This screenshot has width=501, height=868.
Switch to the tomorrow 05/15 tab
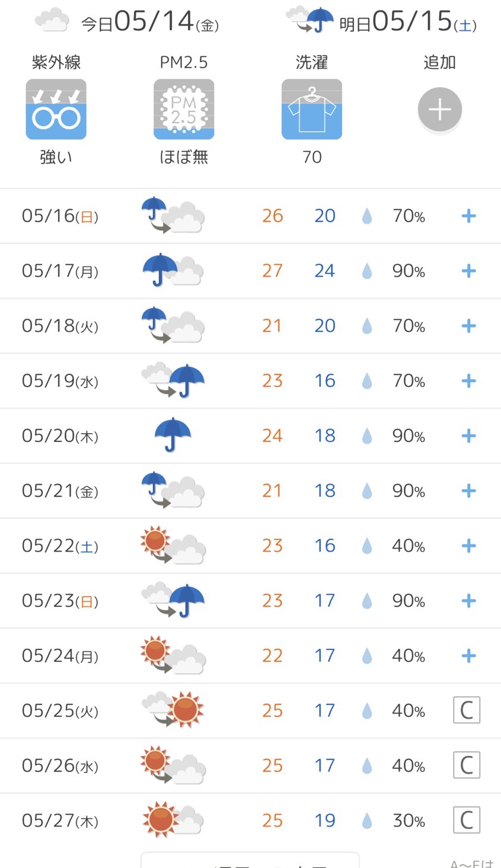coord(382,22)
